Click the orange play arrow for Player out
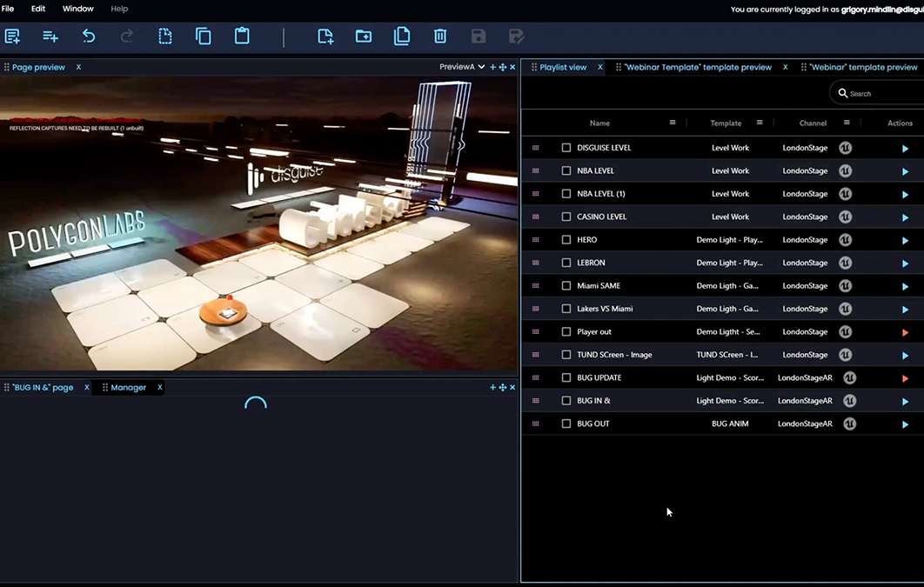The width and height of the screenshot is (924, 587). tap(905, 332)
